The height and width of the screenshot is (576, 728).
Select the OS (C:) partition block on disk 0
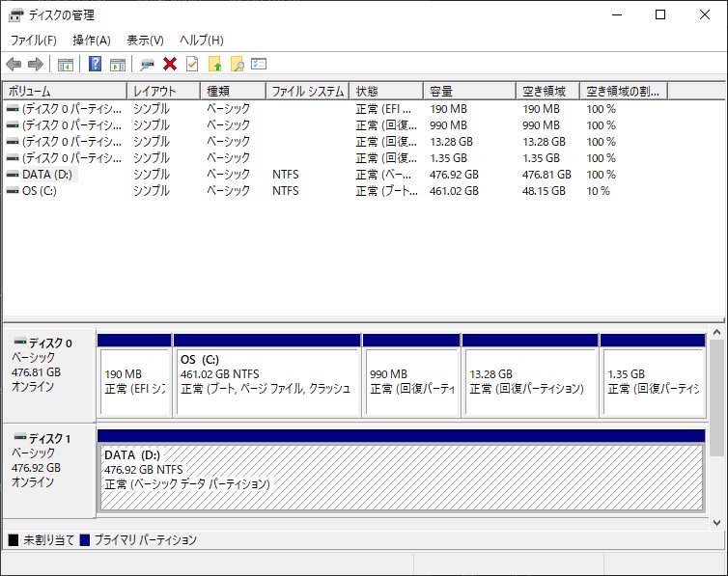point(266,380)
